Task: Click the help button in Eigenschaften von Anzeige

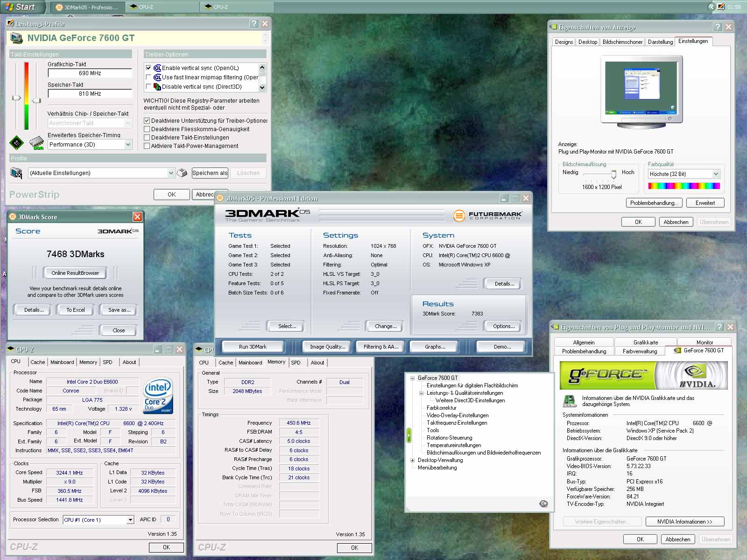Action: pos(718,27)
